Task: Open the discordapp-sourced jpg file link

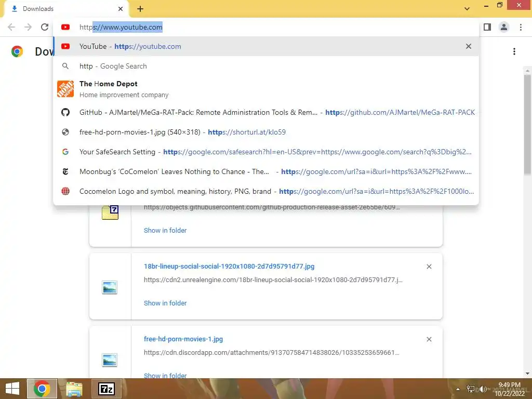Action: (183, 339)
